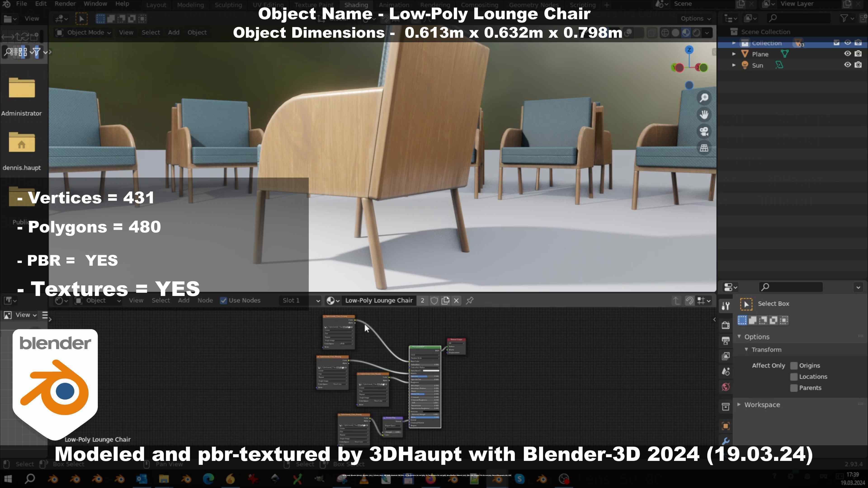This screenshot has width=868, height=488.
Task: Open the material browse sphere icon
Action: 333,300
